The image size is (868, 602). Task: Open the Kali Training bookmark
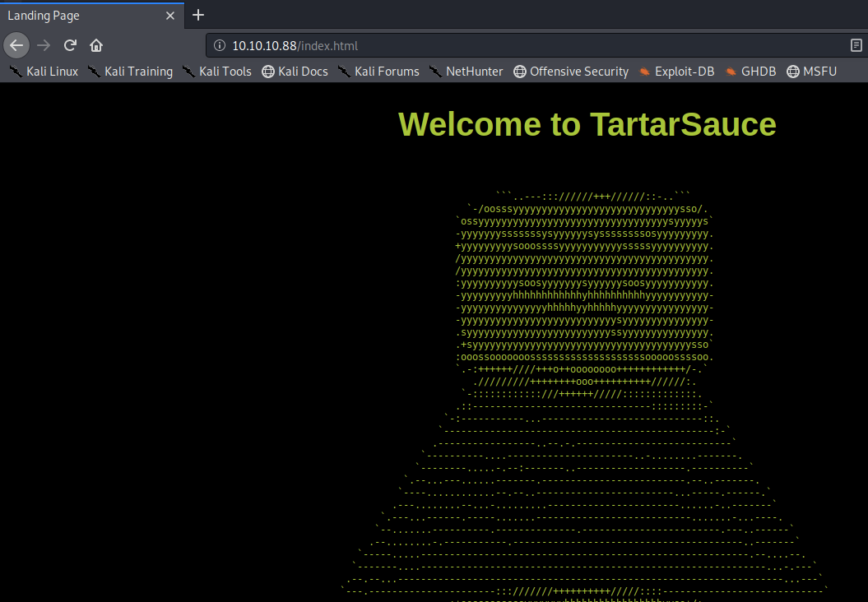130,72
